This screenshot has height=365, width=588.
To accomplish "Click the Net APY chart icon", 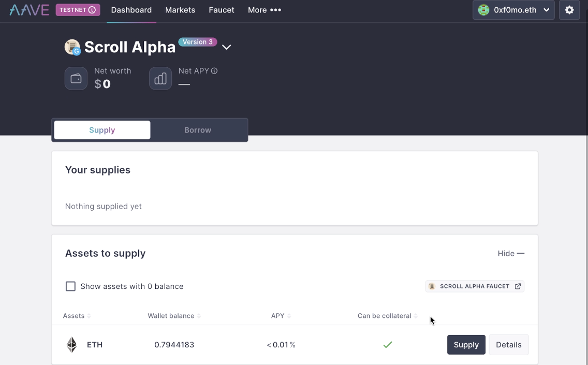I will tap(160, 78).
